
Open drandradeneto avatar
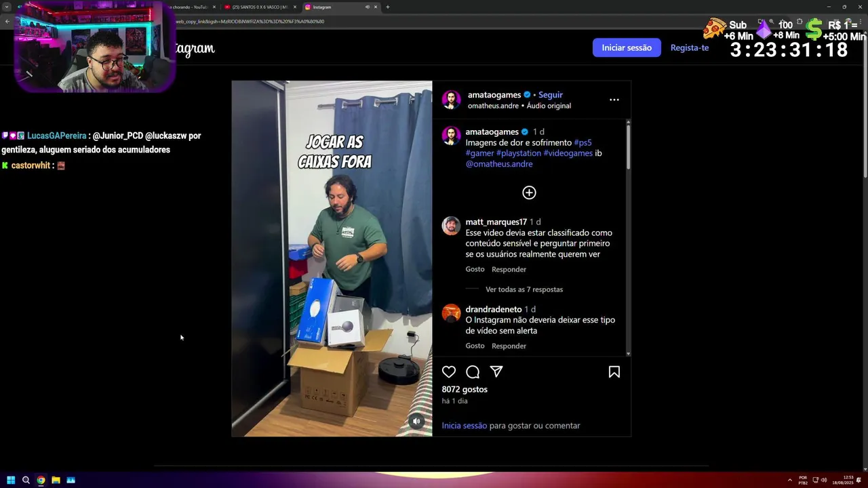(x=451, y=312)
